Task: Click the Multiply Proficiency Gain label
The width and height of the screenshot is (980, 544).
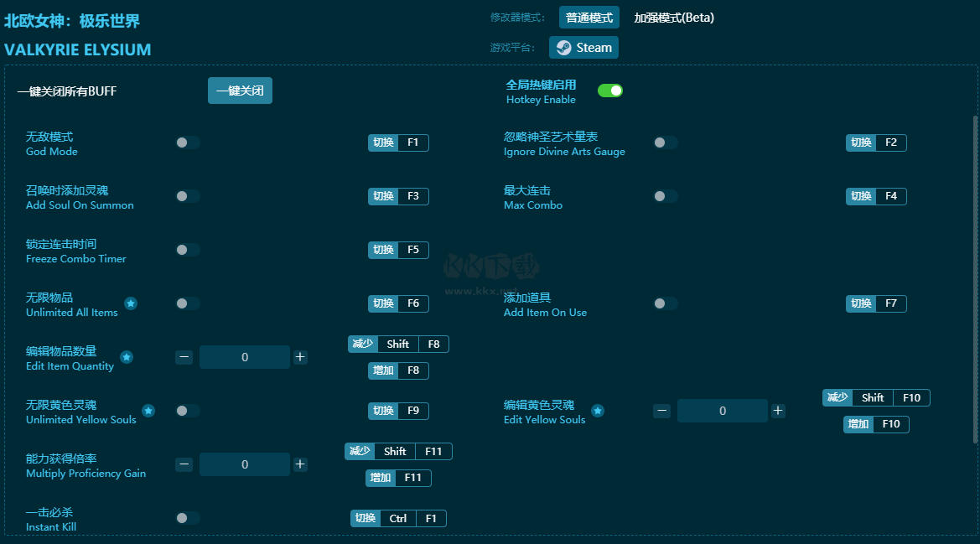Action: coord(86,474)
